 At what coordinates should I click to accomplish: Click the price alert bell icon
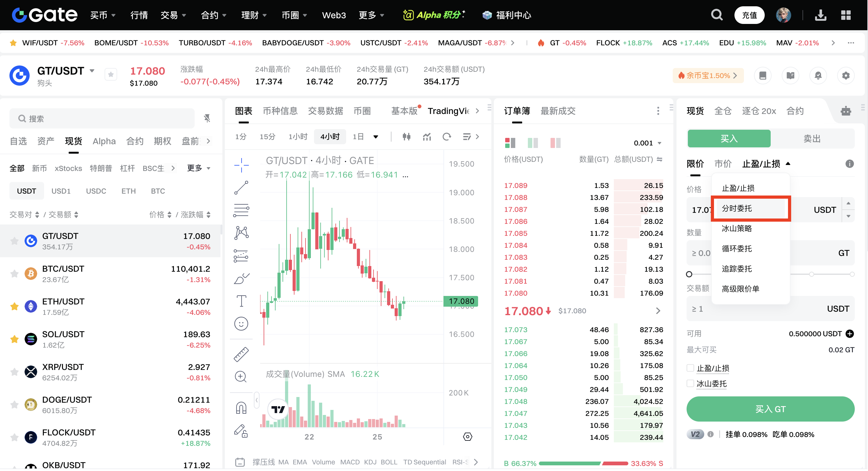point(818,76)
